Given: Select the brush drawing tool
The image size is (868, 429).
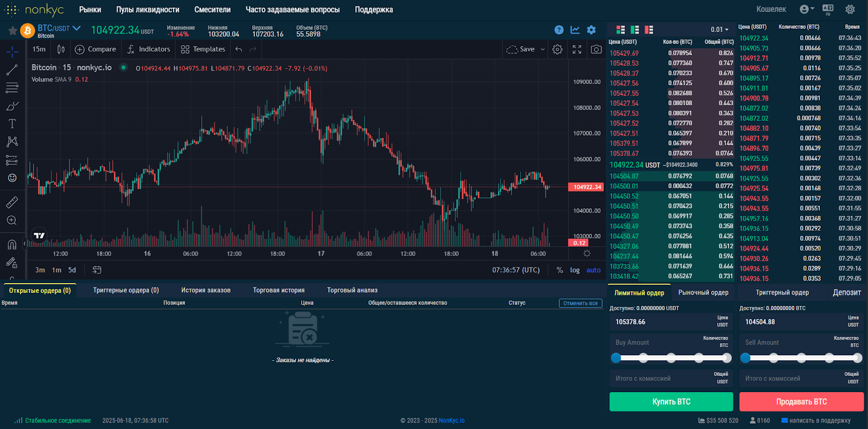Looking at the screenshot, I should (12, 106).
